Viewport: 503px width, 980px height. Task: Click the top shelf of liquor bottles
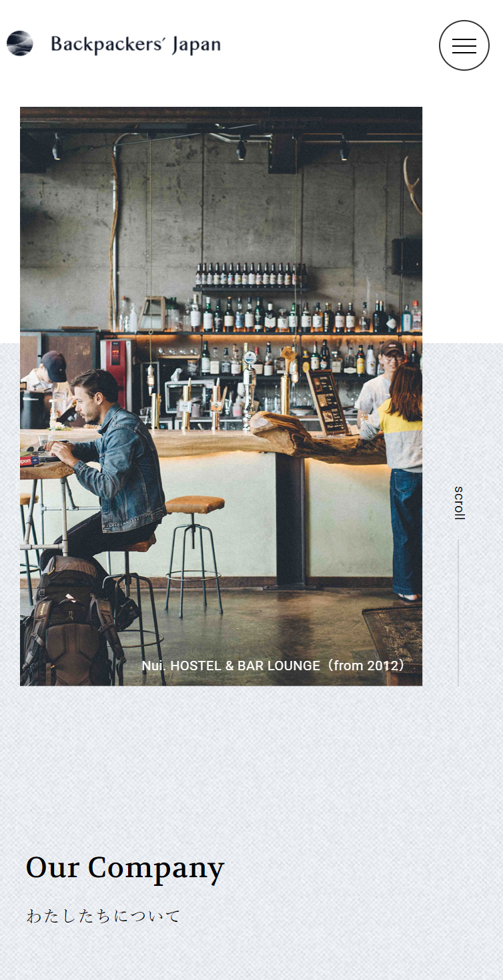point(251,275)
